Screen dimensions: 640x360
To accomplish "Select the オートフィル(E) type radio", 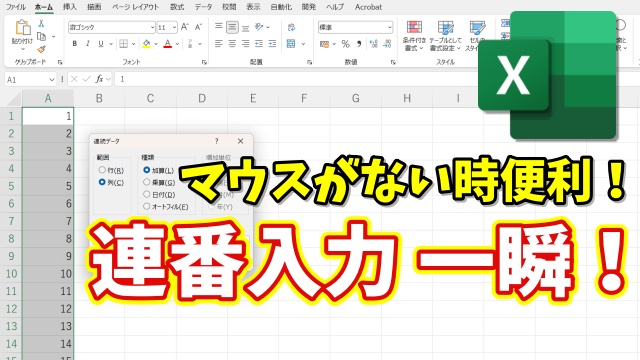I will [x=147, y=207].
